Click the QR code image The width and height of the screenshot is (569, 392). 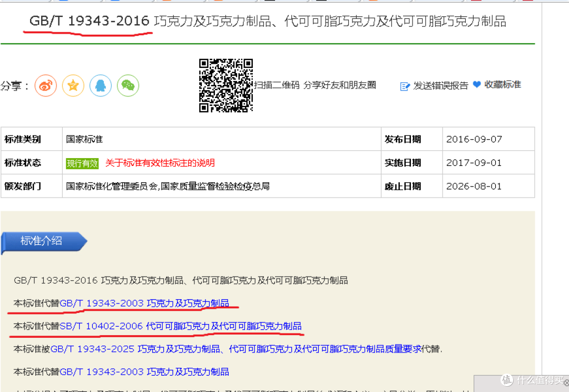[225, 86]
